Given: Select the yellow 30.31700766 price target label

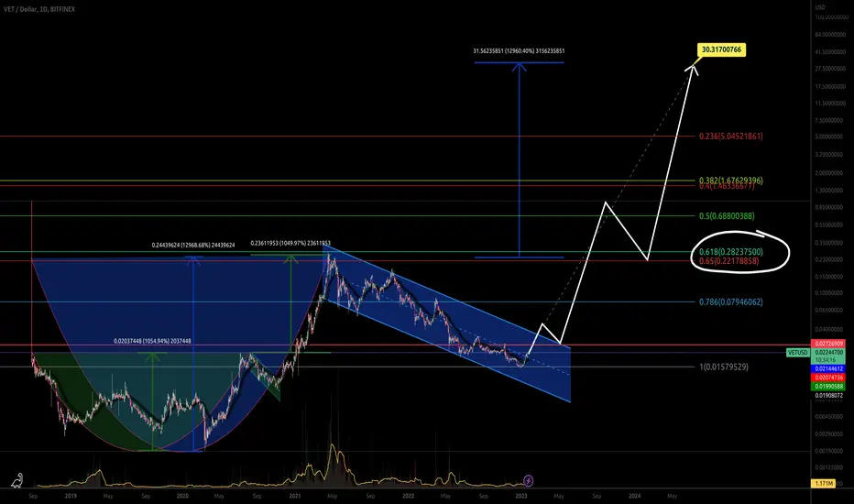Looking at the screenshot, I should [721, 49].
